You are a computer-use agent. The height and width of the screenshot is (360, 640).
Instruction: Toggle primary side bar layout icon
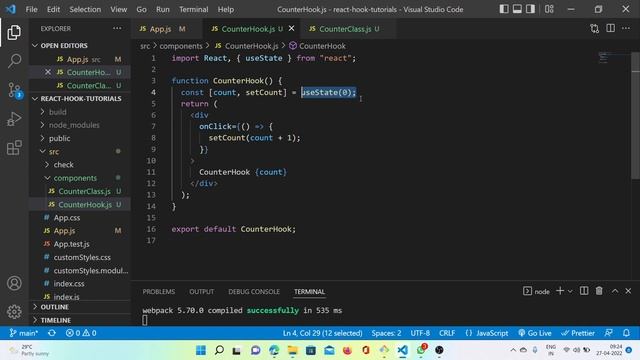pos(504,9)
